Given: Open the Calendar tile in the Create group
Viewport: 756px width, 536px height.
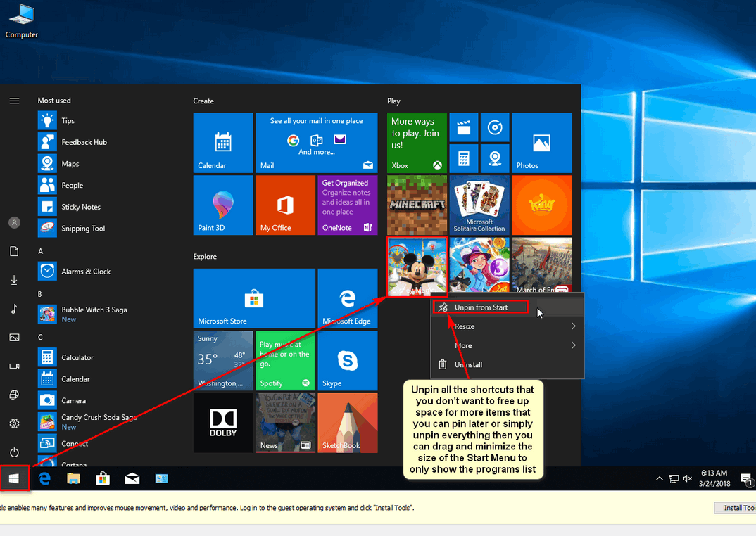Looking at the screenshot, I should coord(223,143).
